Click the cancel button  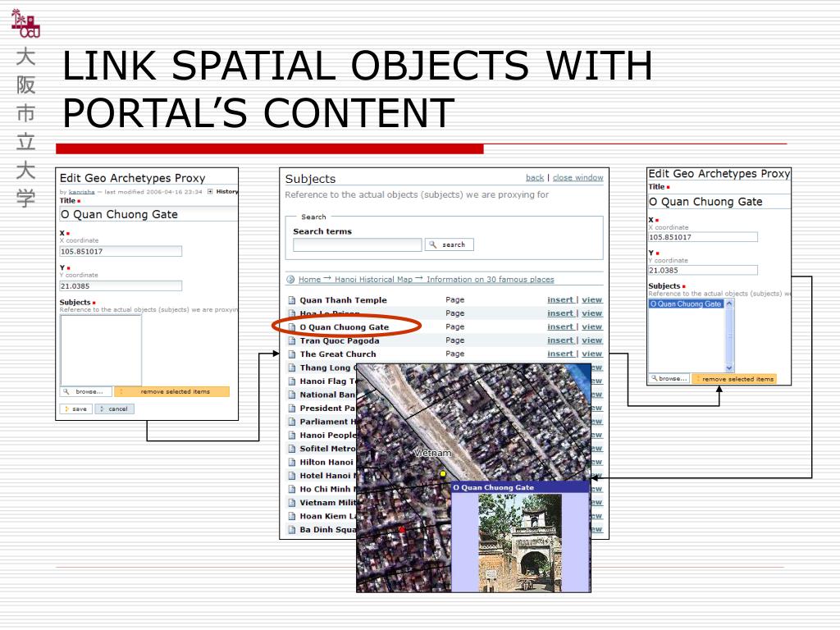[115, 409]
